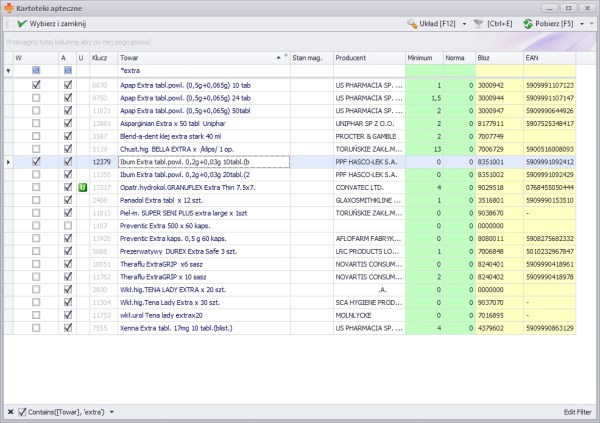Viewport: 600px width, 423px height.
Task: Open the Układ [F12] layout menu
Action: coord(438,23)
